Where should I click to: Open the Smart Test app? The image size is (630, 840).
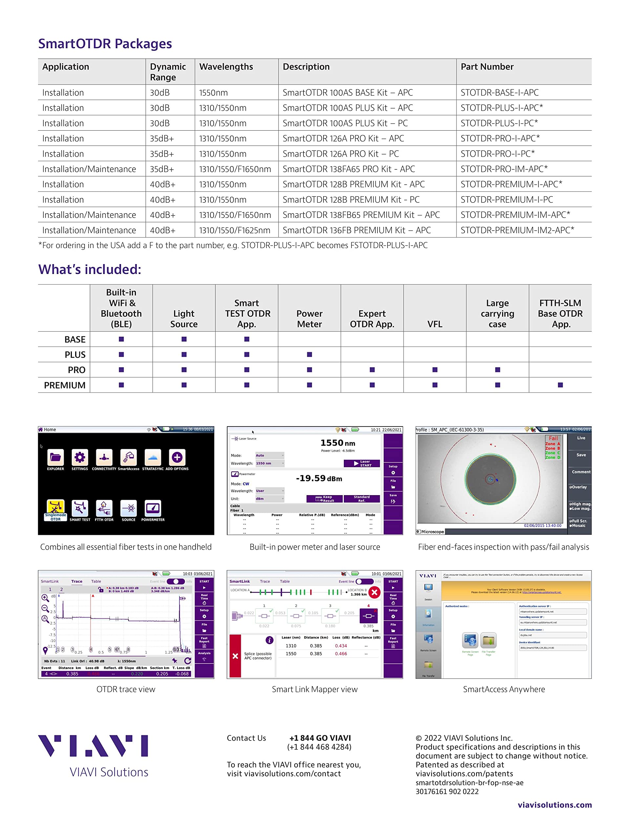point(80,508)
